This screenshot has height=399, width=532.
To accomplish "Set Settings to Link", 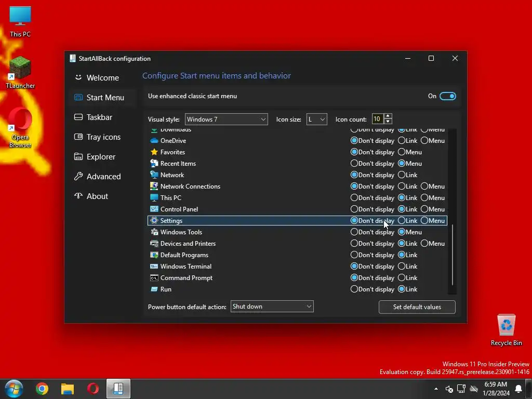I will (402, 220).
